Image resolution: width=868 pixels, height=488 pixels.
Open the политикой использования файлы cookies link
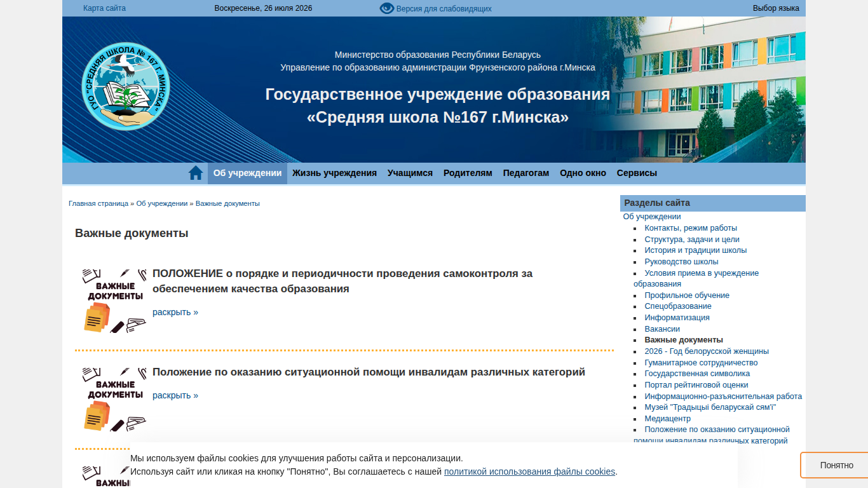[529, 471]
